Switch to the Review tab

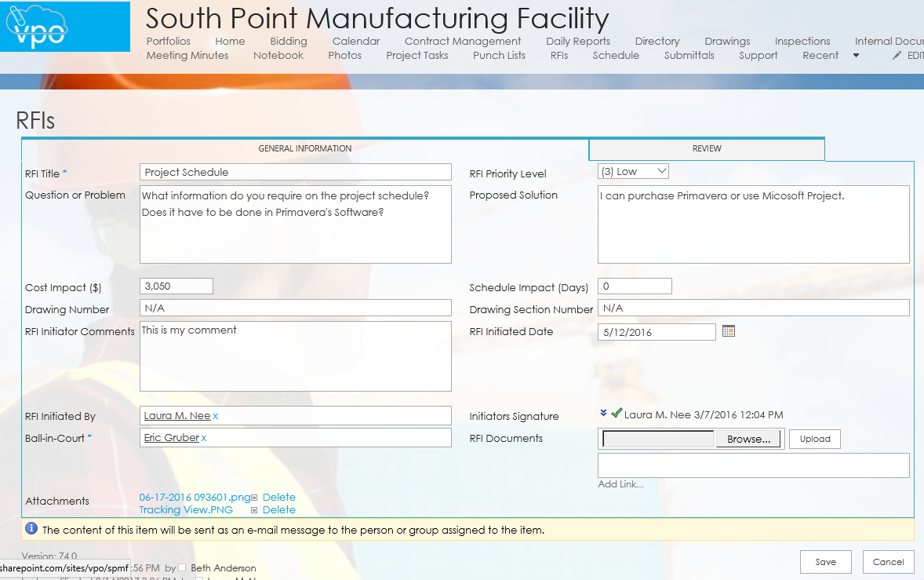tap(706, 148)
